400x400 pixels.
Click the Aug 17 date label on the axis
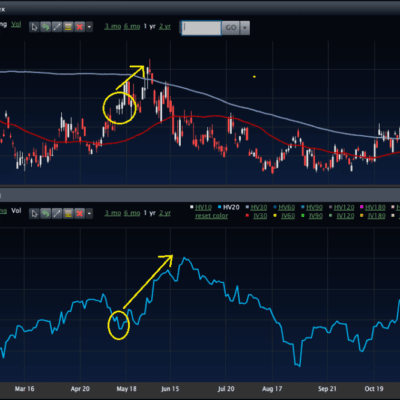coord(272,389)
